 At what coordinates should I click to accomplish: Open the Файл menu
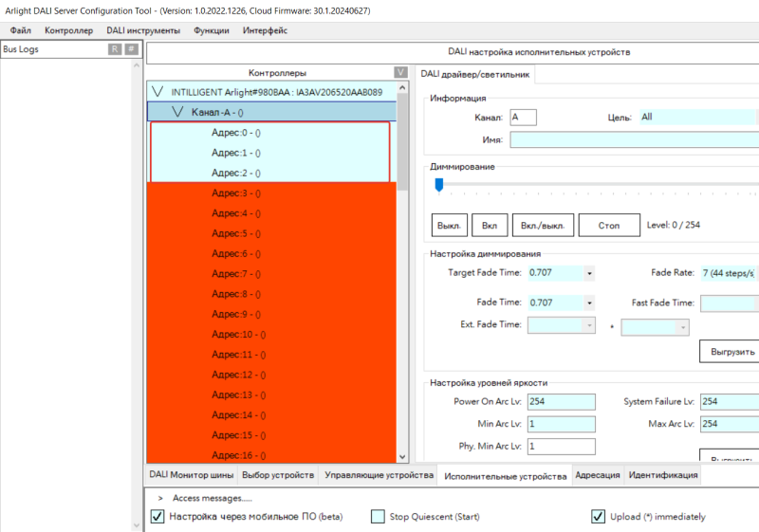coord(20,30)
